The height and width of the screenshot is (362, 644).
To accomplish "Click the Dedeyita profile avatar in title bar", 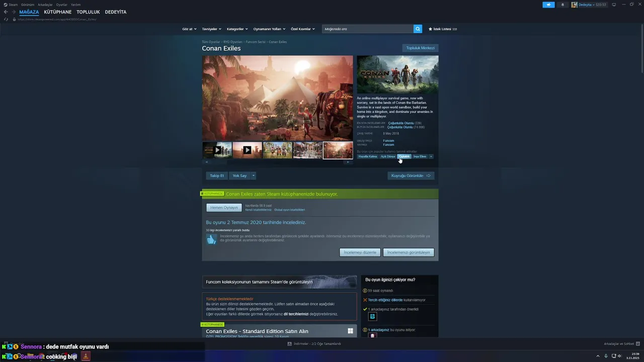I will tap(574, 5).
